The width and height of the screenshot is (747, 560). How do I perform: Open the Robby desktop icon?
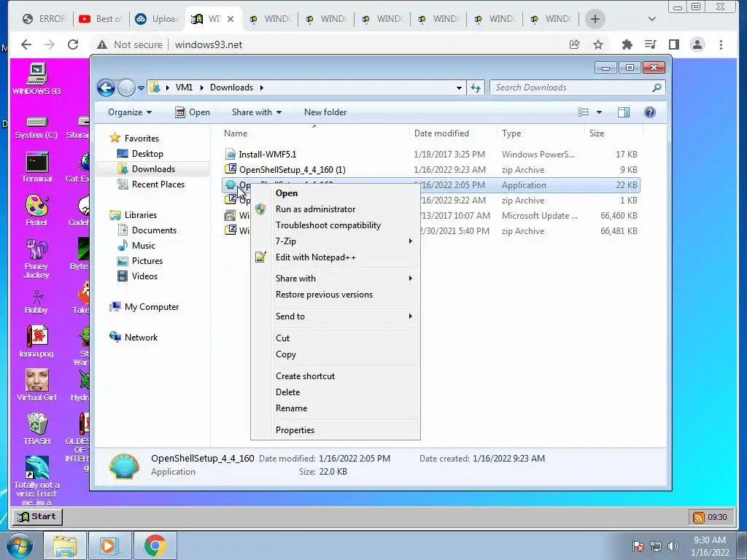pyautogui.click(x=36, y=301)
